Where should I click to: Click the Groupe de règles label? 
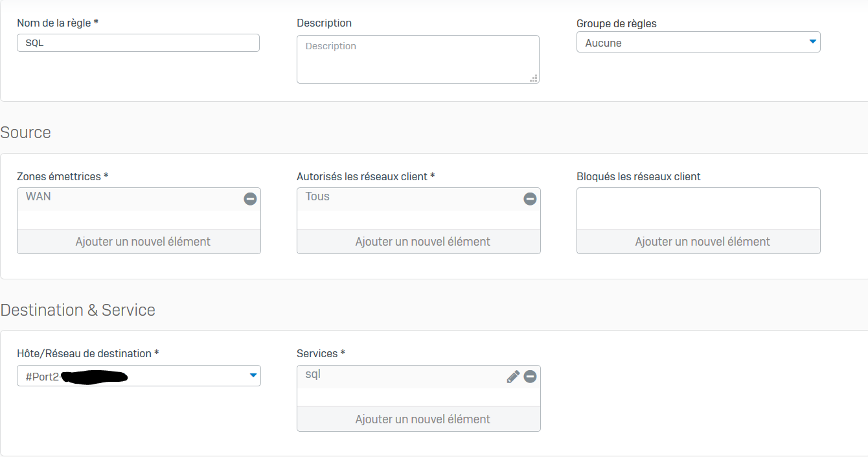coord(616,23)
